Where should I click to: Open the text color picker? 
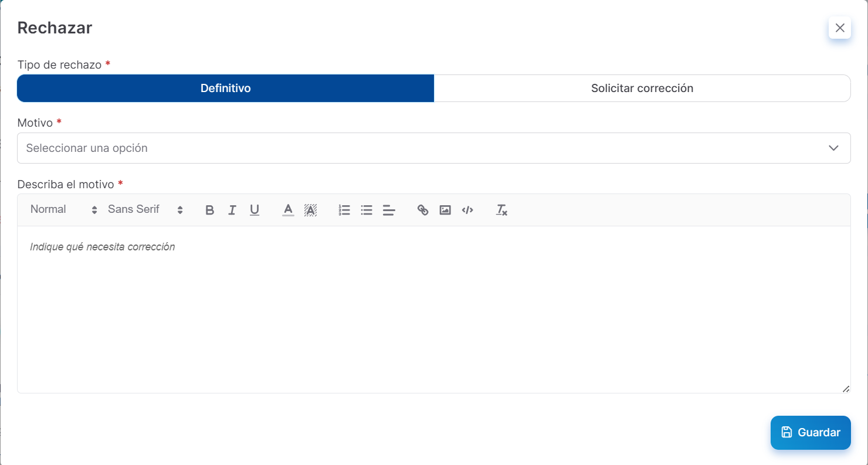288,210
